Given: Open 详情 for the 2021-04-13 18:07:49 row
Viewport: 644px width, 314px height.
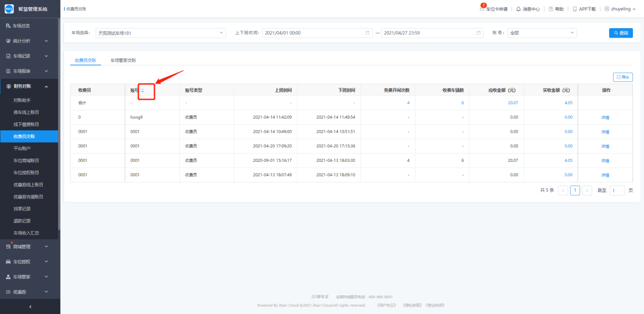Looking at the screenshot, I should click(605, 175).
